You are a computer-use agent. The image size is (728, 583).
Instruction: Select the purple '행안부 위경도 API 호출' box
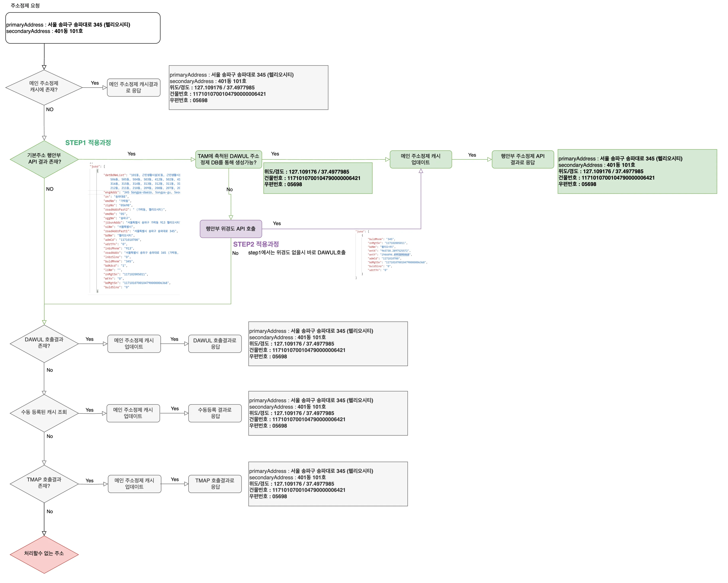(x=231, y=229)
